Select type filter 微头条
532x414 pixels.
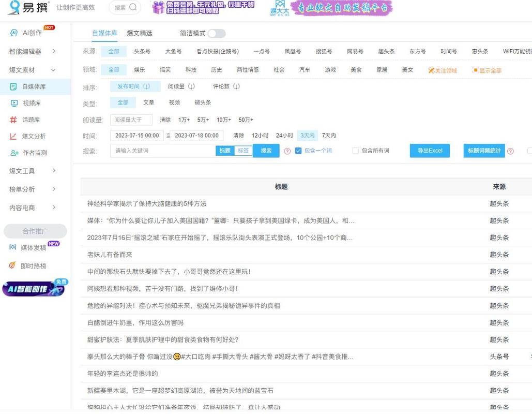(203, 102)
